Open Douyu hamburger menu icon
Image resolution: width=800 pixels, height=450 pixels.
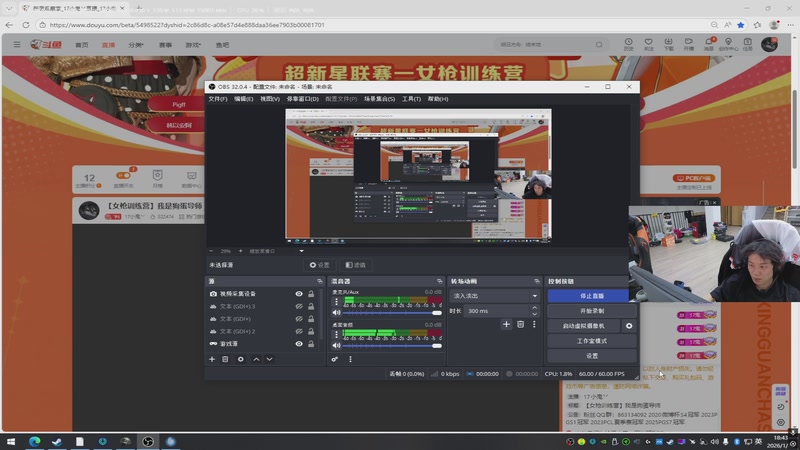(x=17, y=45)
